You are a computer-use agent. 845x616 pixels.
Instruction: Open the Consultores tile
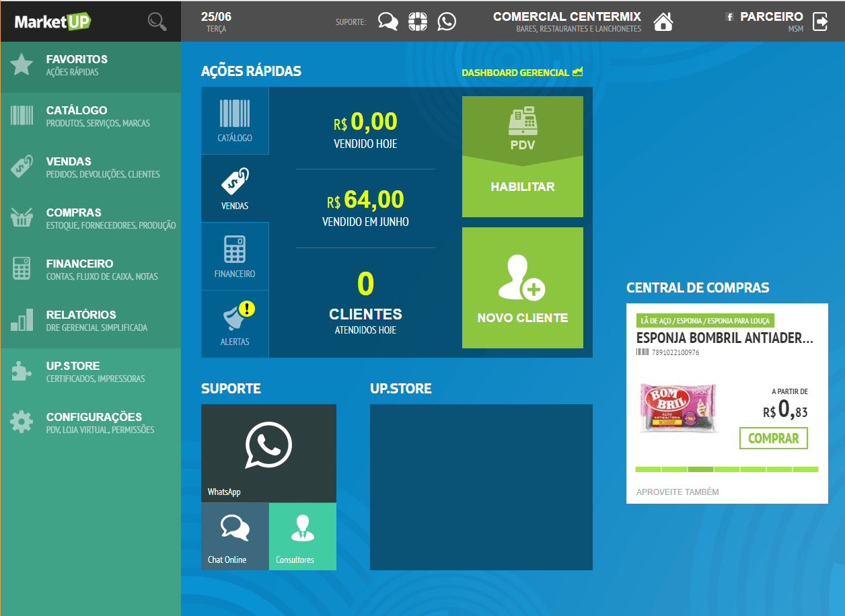(x=303, y=537)
